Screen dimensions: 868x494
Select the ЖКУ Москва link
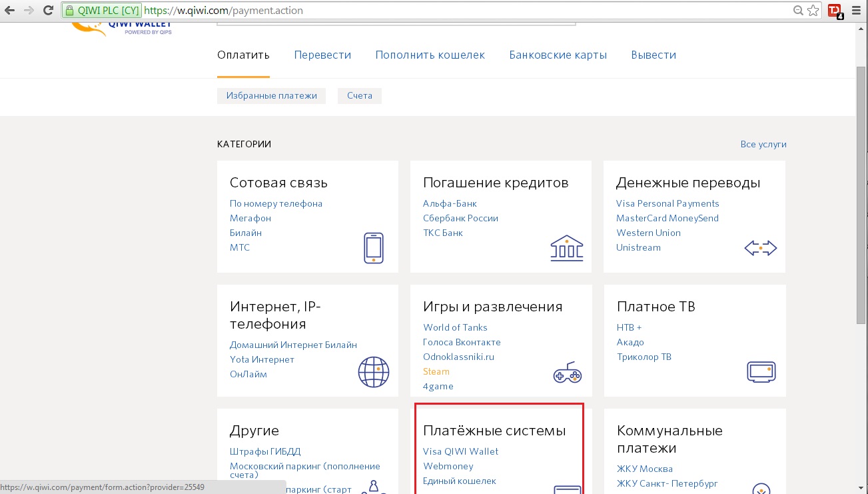645,469
